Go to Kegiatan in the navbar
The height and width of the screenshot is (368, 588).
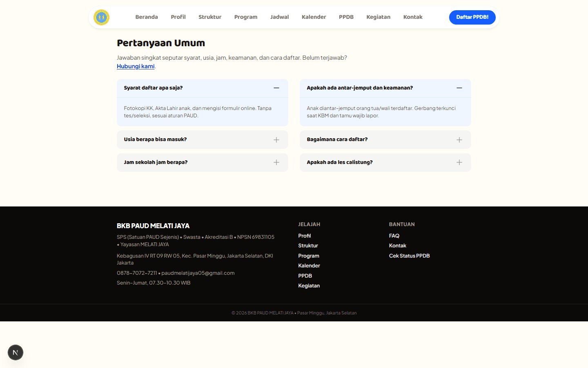[379, 17]
